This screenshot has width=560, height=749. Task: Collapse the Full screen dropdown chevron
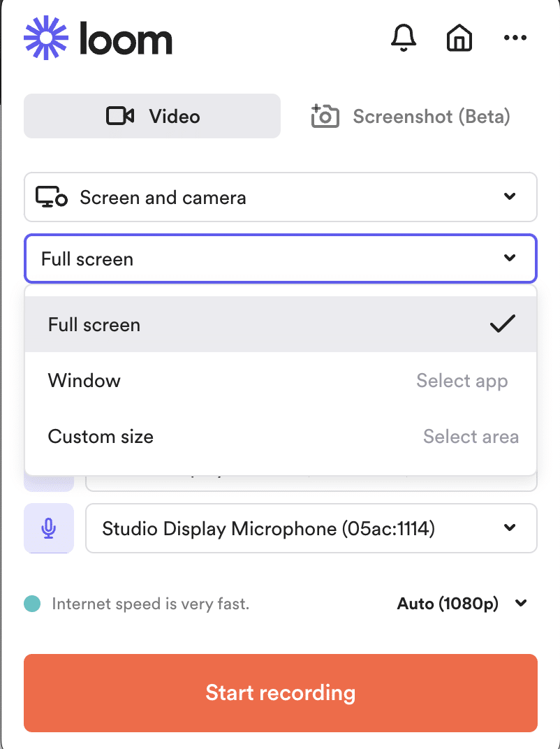pyautogui.click(x=510, y=258)
